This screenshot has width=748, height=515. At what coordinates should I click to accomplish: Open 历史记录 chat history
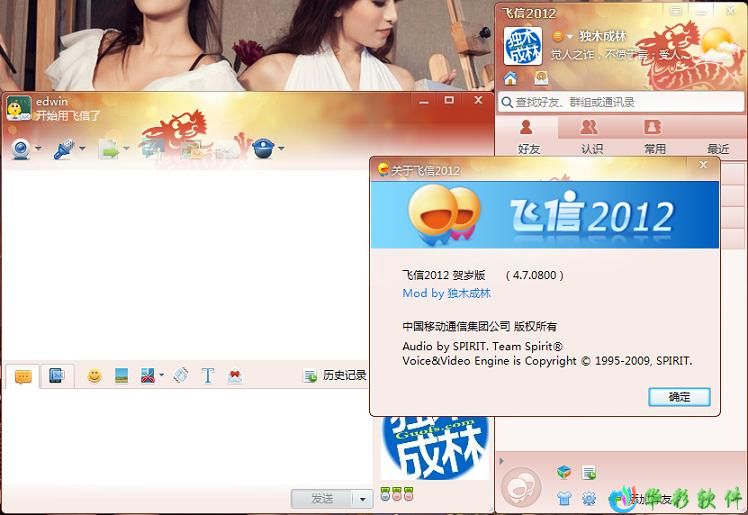335,376
